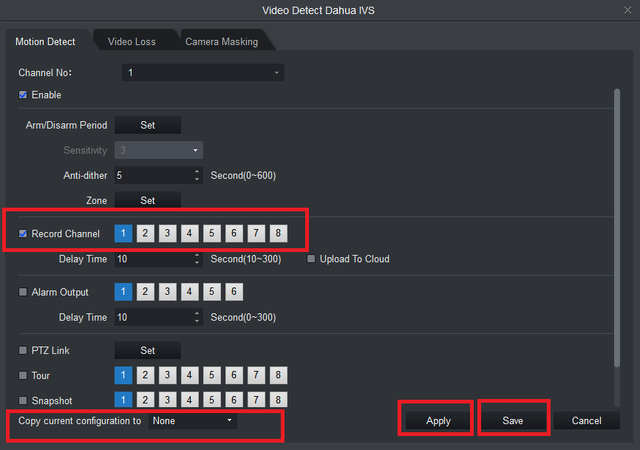
Task: Select Snapshot channel 4
Action: [x=189, y=399]
